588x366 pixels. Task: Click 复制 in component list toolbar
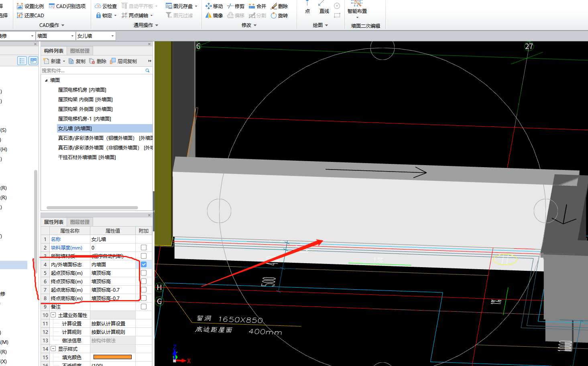[x=77, y=61]
